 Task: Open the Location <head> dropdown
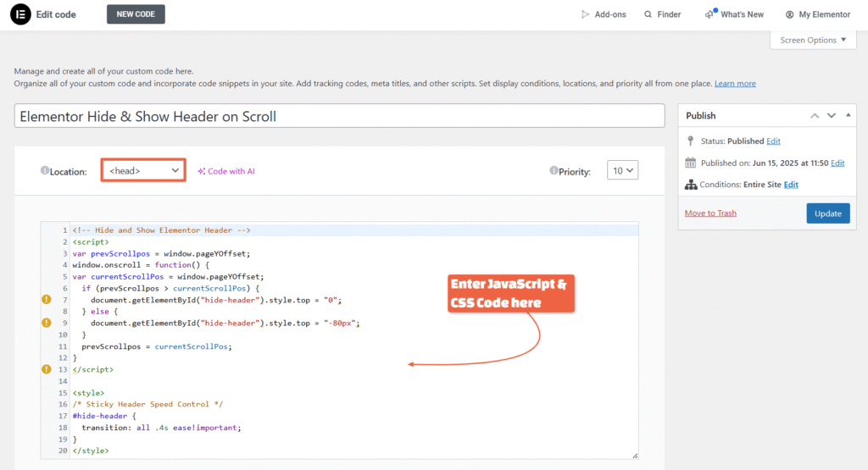(x=143, y=170)
